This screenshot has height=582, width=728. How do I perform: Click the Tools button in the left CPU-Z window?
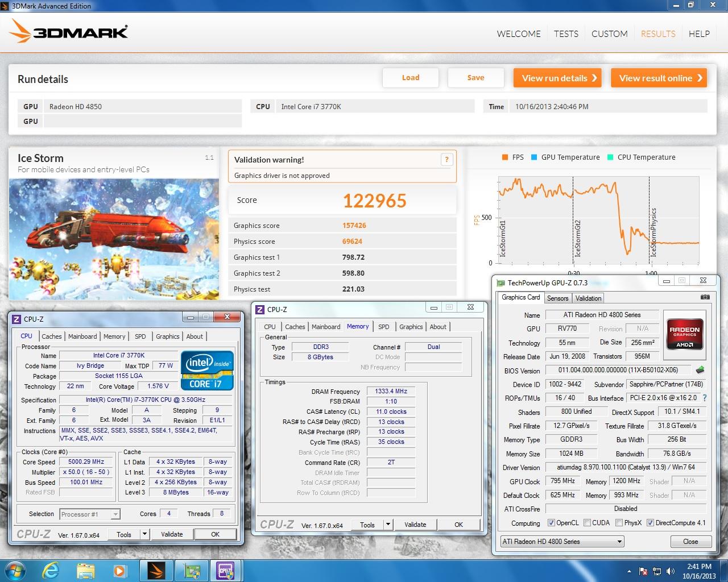124,534
